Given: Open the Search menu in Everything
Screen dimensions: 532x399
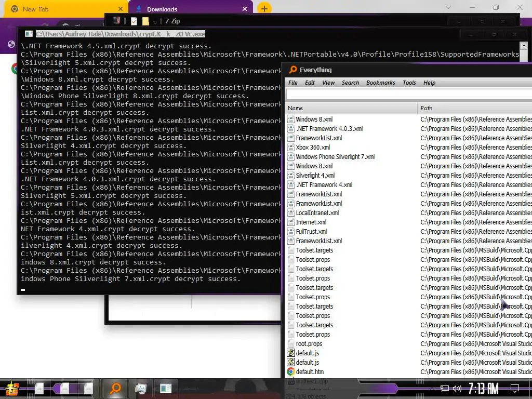Looking at the screenshot, I should click(x=350, y=83).
